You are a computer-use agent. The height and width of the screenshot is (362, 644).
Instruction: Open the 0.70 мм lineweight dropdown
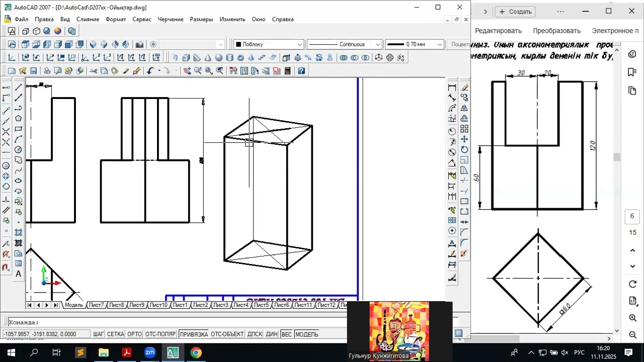click(415, 44)
